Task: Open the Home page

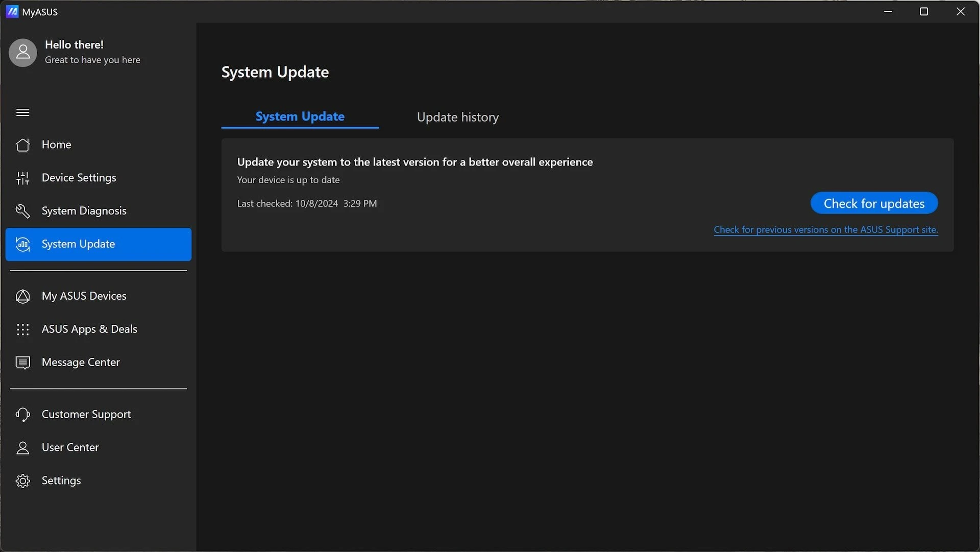Action: coord(99,145)
